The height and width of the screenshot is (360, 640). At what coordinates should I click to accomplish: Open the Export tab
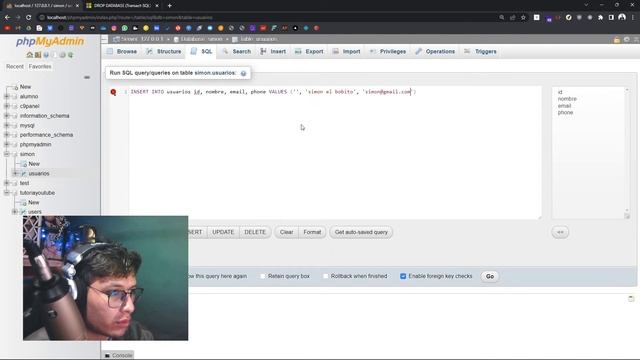coord(309,51)
